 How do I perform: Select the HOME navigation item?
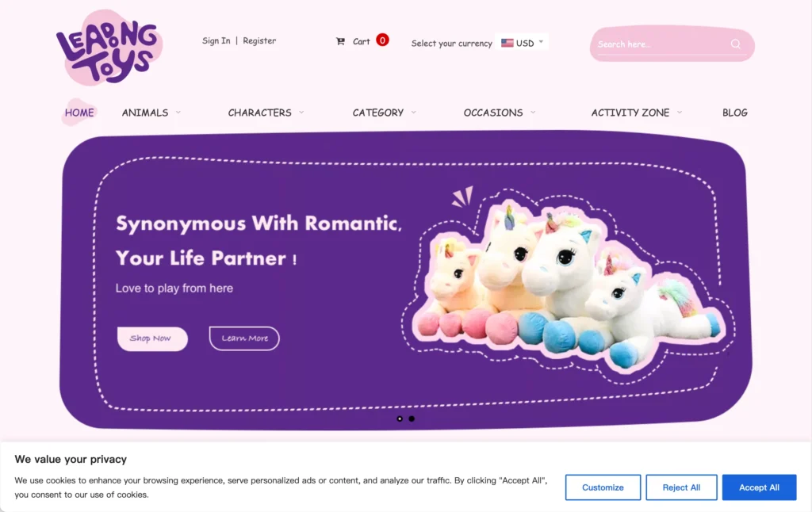pos(79,113)
